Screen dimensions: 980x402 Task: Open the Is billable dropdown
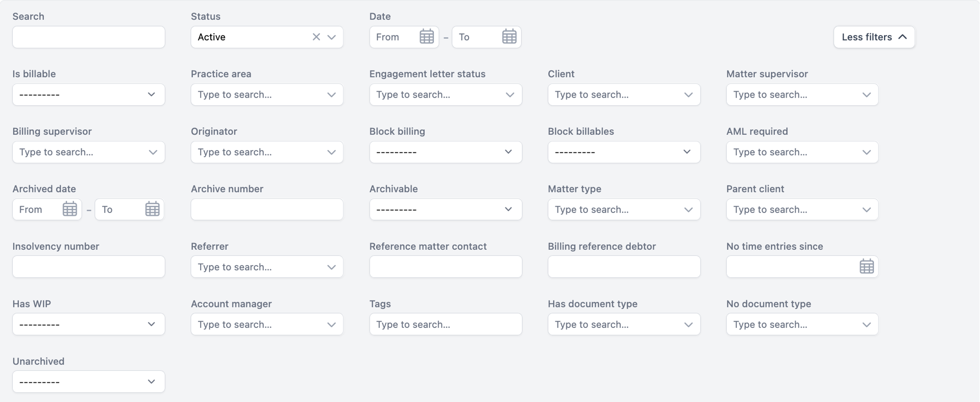(89, 94)
